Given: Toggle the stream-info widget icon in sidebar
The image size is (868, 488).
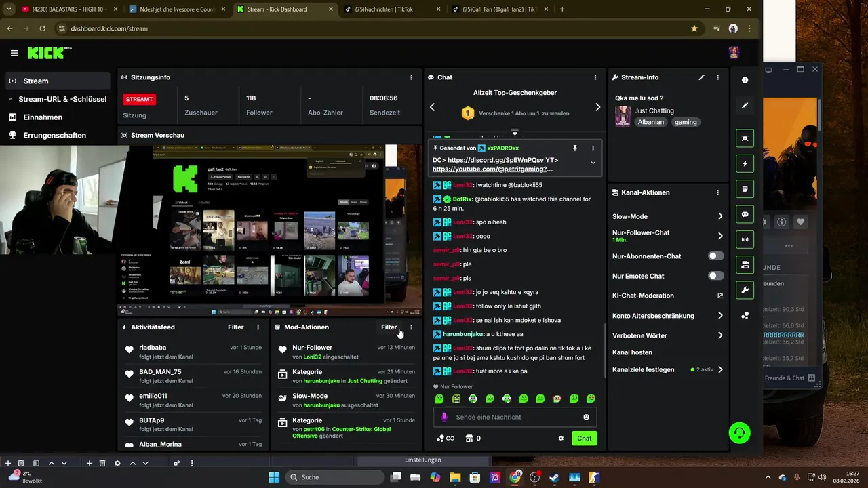Looking at the screenshot, I should (x=745, y=264).
